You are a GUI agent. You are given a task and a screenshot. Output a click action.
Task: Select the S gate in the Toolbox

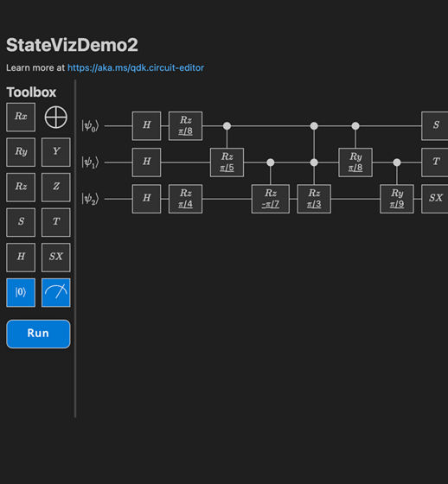(21, 222)
